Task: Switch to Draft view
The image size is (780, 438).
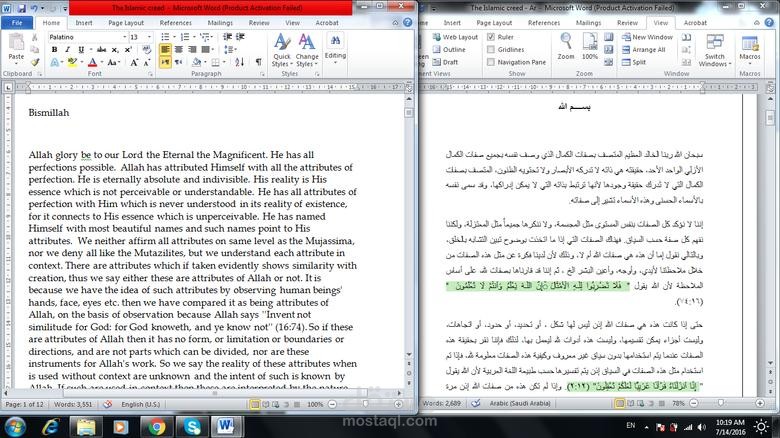Action: [445, 62]
